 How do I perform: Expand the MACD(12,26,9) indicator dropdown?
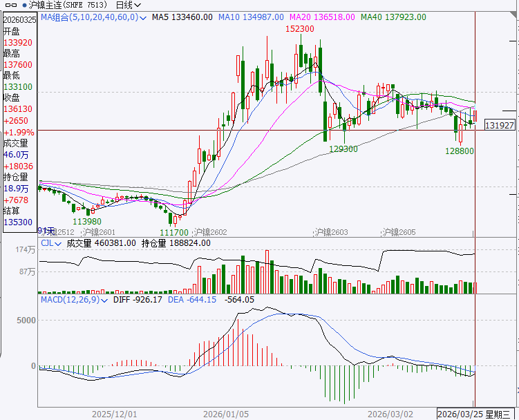pyautogui.click(x=106, y=300)
